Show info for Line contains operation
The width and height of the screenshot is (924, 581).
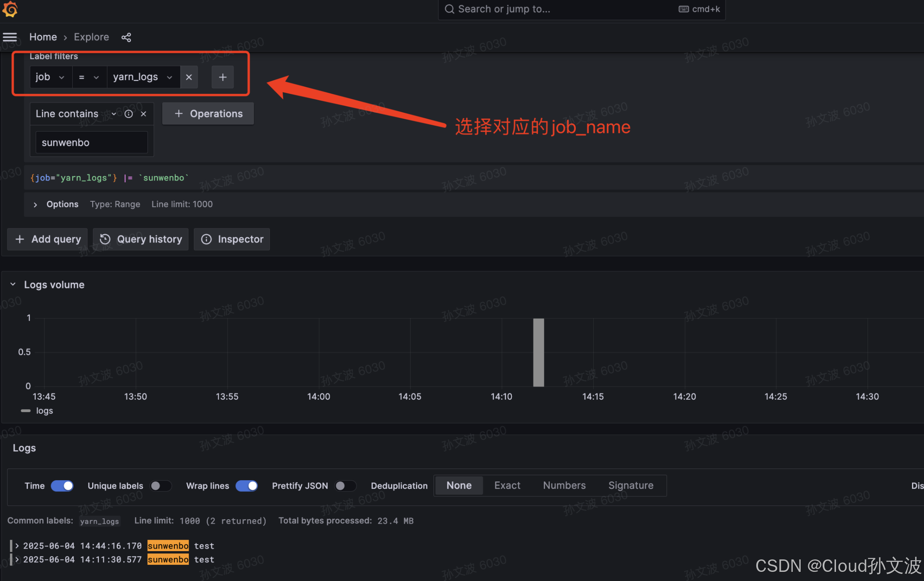pos(129,114)
